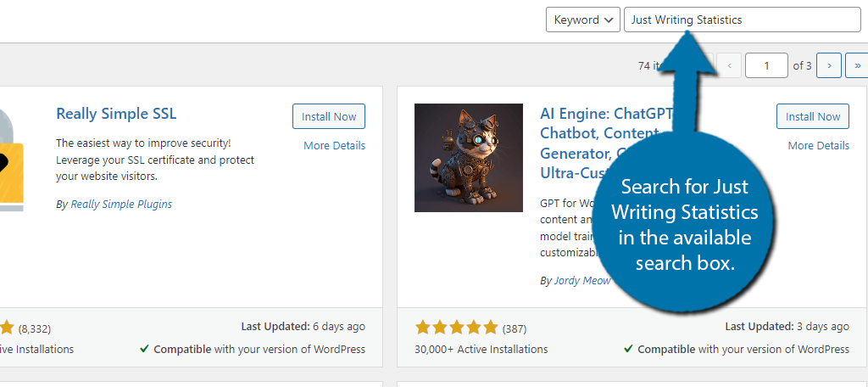868x387 pixels.
Task: View More Details for AI Engine
Action: 818,146
